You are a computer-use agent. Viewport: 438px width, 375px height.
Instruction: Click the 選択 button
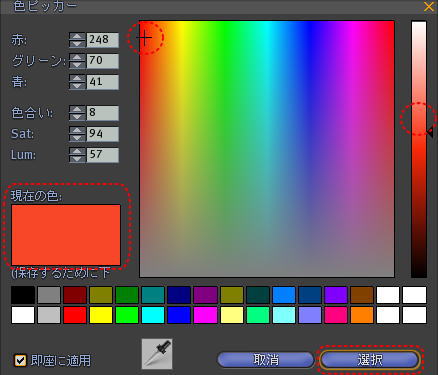tap(370, 360)
